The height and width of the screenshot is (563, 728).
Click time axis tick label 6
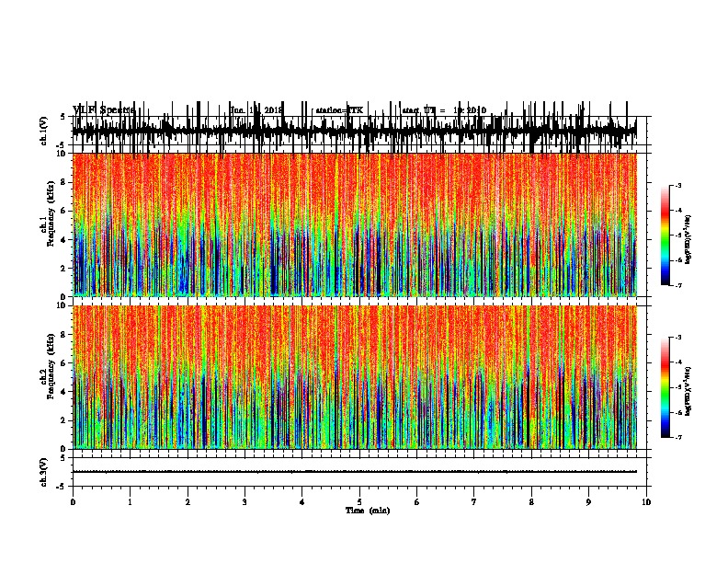[416, 502]
